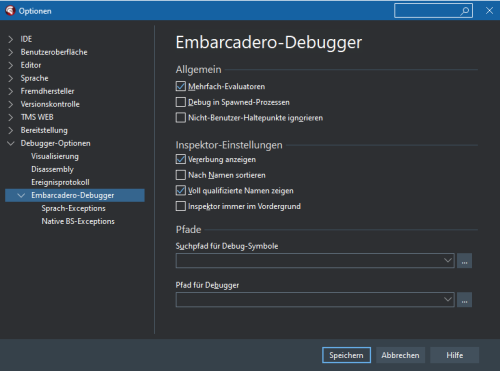Close the Optionen dialog
The image size is (500, 371).
(x=489, y=11)
